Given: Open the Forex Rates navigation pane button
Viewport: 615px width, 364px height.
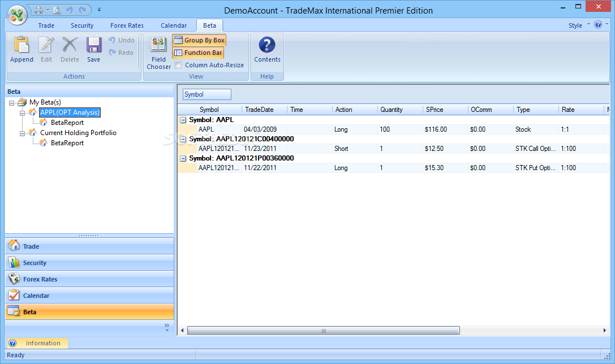Looking at the screenshot, I should coord(89,279).
